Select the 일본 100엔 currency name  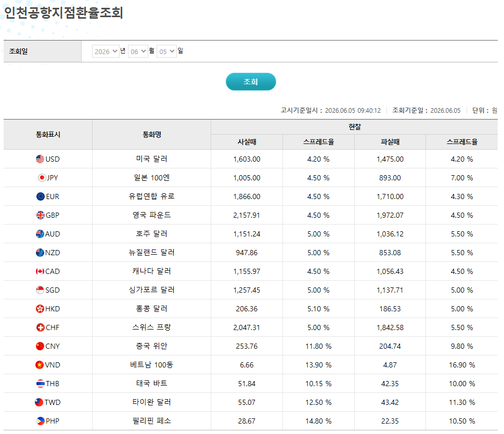[152, 178]
